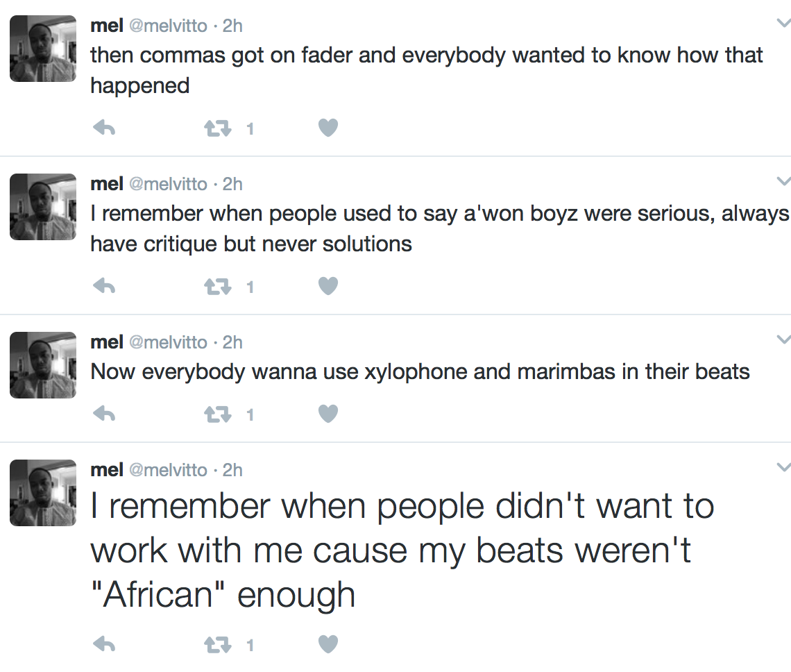Retweet the xylophone and marimbas tweet
The height and width of the screenshot is (672, 791).
[x=217, y=415]
